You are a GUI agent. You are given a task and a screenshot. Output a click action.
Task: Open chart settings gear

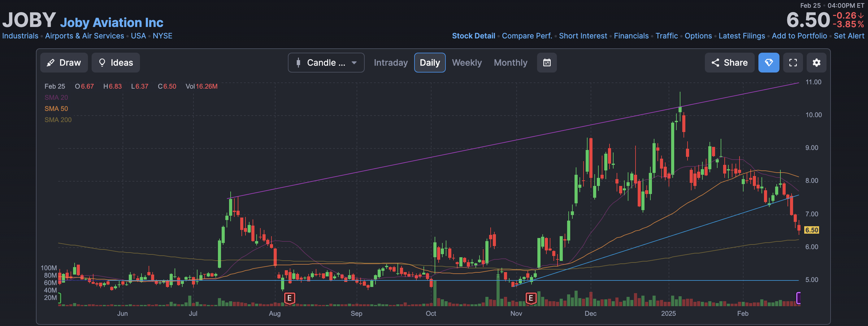click(816, 63)
